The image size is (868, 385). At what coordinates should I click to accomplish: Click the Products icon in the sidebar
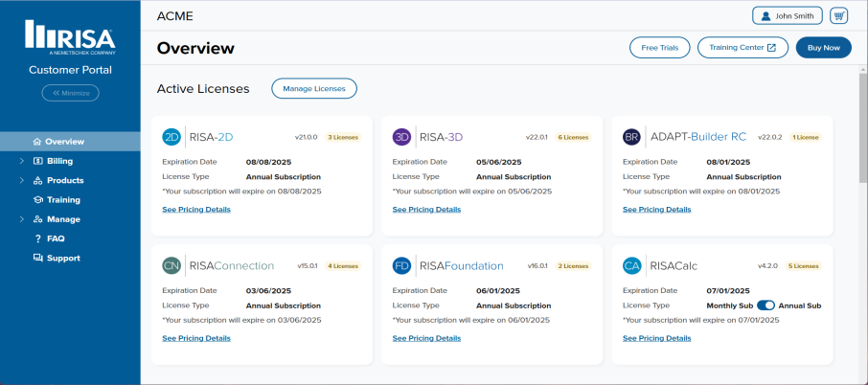38,180
